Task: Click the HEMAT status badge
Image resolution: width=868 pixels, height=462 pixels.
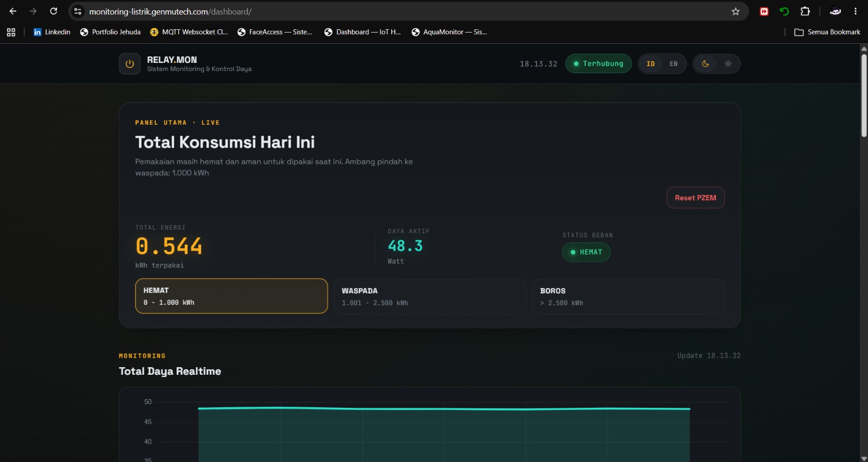Action: (586, 252)
